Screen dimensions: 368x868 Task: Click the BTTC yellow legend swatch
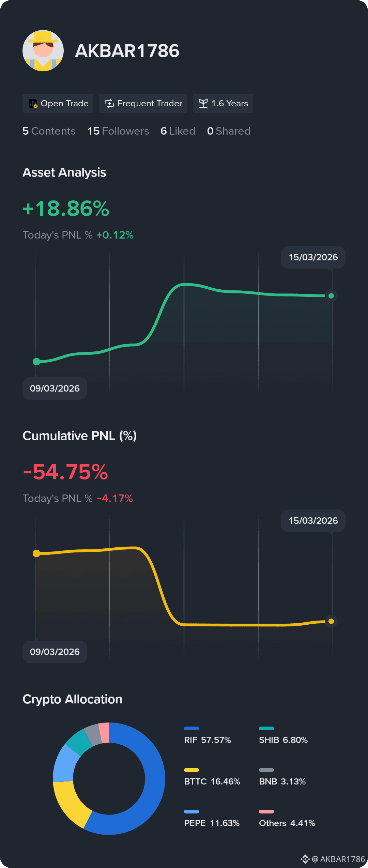click(x=191, y=770)
